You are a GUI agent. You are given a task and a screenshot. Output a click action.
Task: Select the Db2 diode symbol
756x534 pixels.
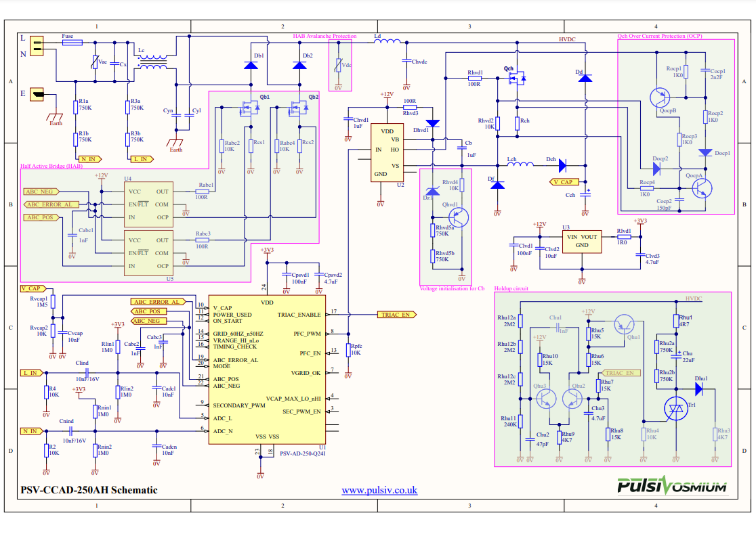coord(299,64)
